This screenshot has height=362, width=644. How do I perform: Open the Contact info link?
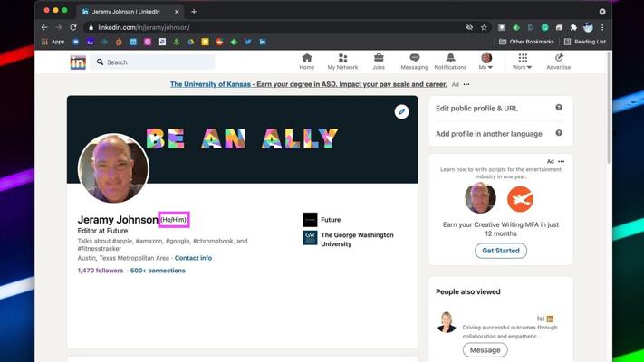point(193,258)
